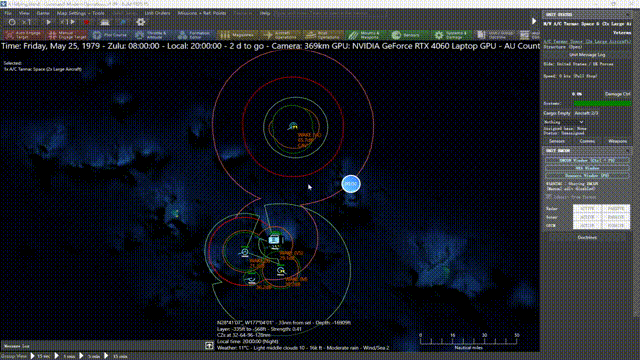Viewport: 640px width, 360px height.
Task: Click the right panel vertical scrollbar
Action: pos(636,163)
